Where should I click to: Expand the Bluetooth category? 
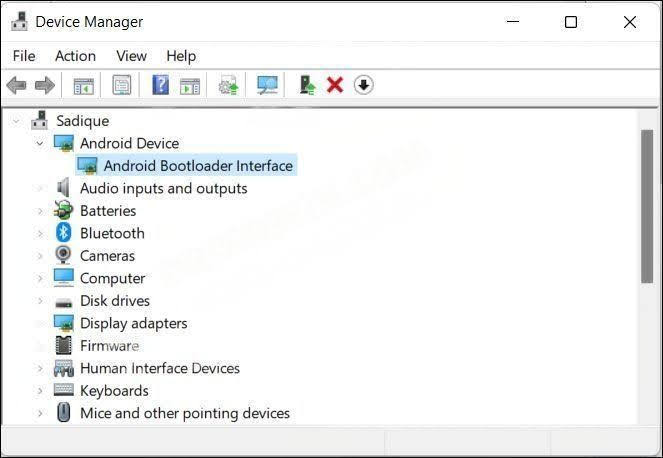[40, 233]
